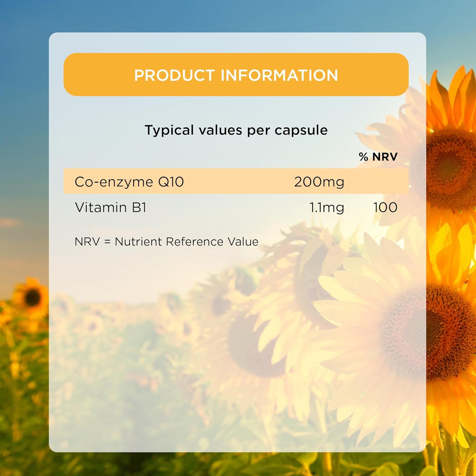Click the 200mg amount value
This screenshot has width=476, height=476.
coord(319,182)
